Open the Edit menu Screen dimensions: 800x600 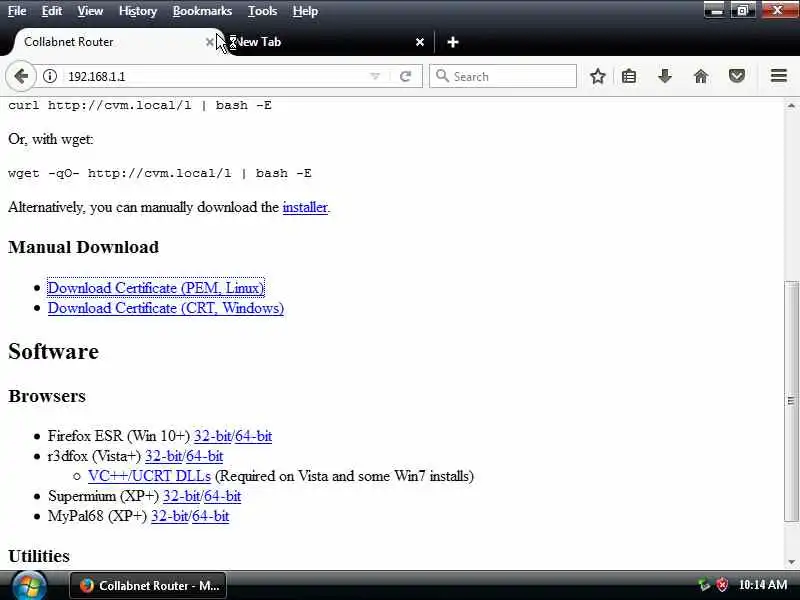tap(52, 11)
